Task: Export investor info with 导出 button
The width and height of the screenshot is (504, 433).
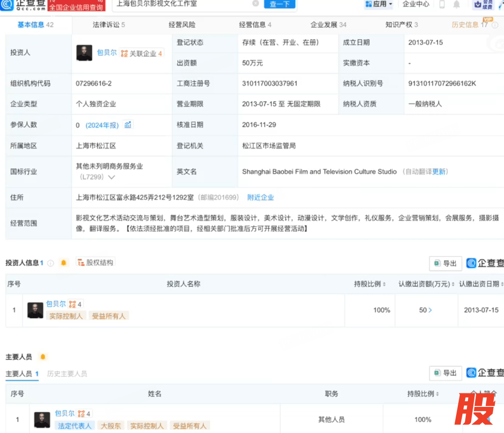Action: (445, 263)
